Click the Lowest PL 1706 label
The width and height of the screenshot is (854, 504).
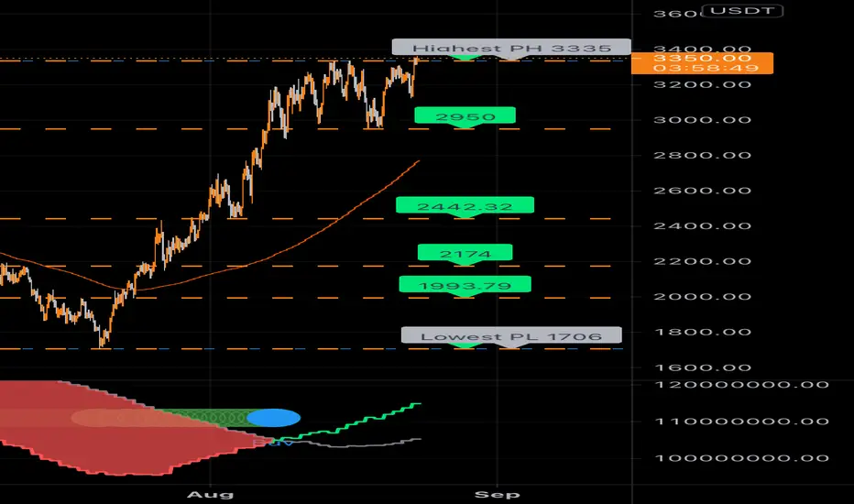pyautogui.click(x=511, y=335)
